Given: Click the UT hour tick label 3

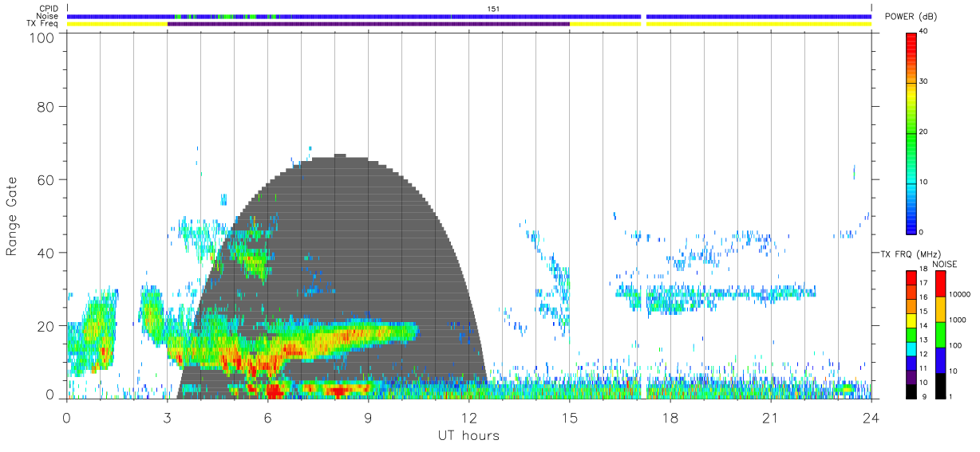Looking at the screenshot, I should point(167,417).
